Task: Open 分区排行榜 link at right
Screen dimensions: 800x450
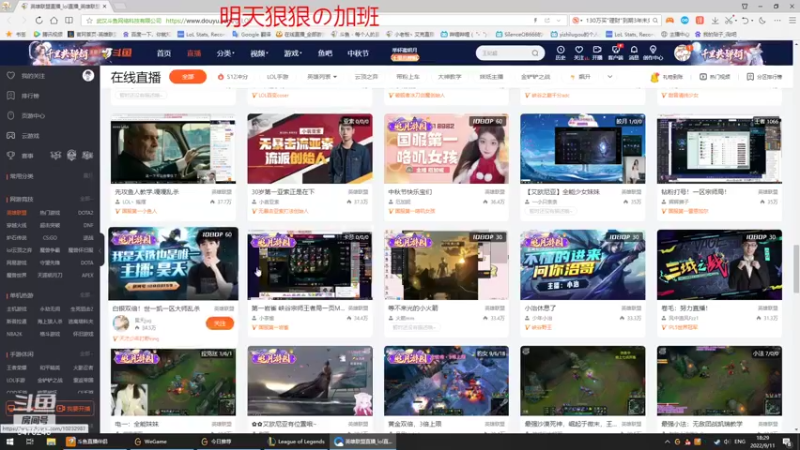Action: 764,77
